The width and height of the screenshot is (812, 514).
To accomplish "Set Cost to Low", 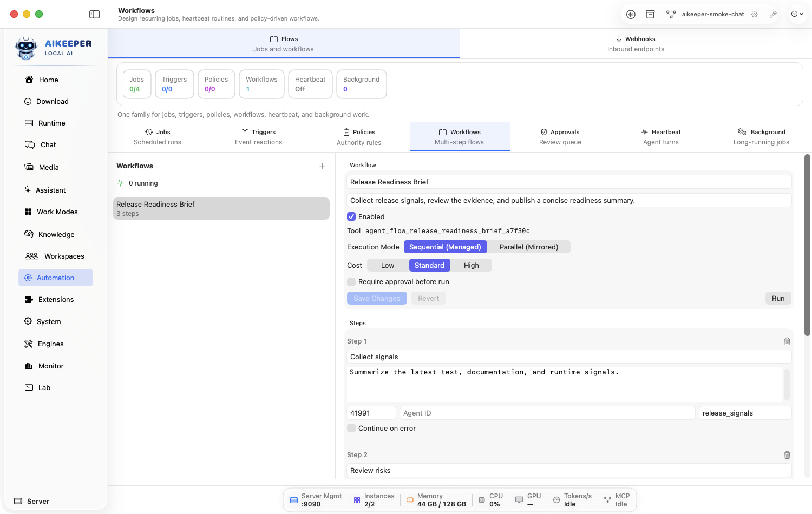I will point(388,265).
